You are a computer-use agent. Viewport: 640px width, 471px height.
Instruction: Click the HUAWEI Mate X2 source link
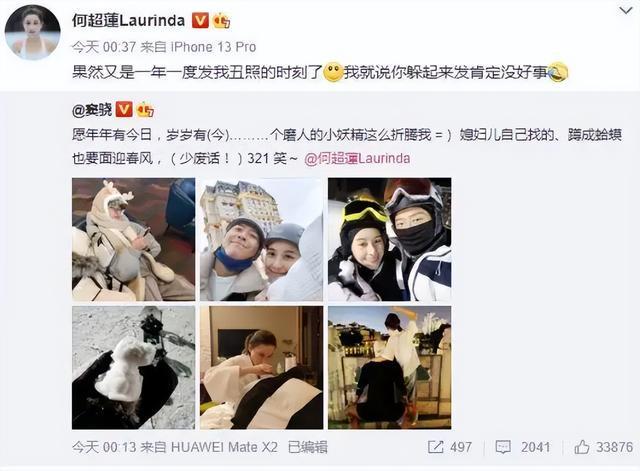click(x=224, y=447)
